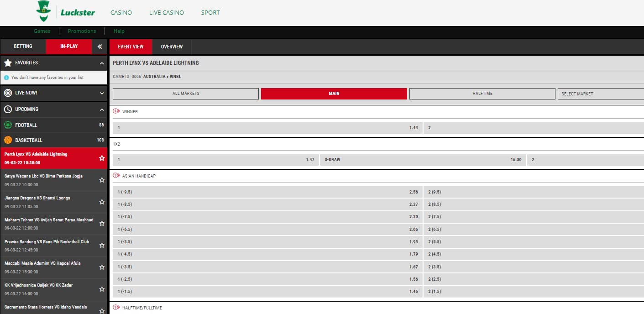Click the Live Now target icon

[8, 93]
